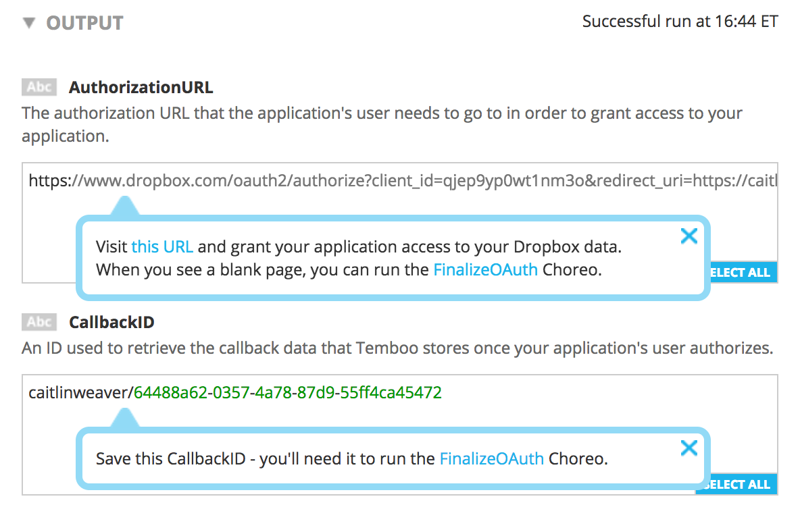The width and height of the screenshot is (800, 532).
Task: Select the CallbackID output label
Action: pyautogui.click(x=111, y=322)
